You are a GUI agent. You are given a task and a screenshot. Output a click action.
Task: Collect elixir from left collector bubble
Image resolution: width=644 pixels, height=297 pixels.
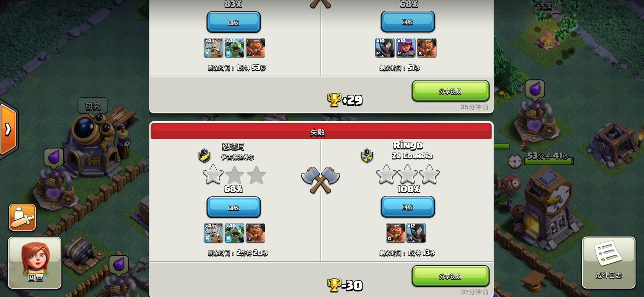tap(54, 157)
